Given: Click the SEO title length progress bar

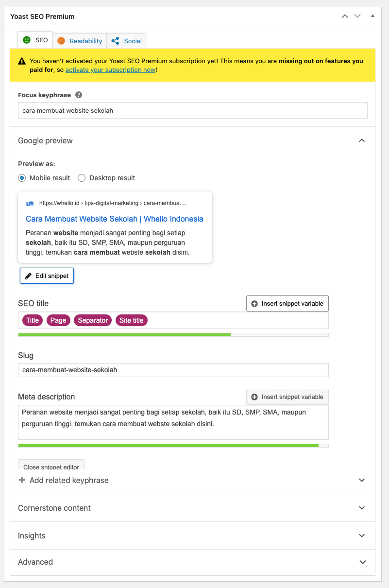Looking at the screenshot, I should point(173,335).
